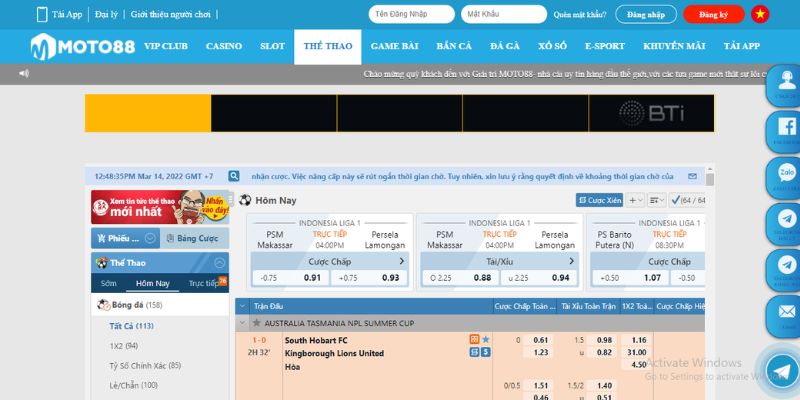Open the Telegram widget directly below Zalo
This screenshot has width=800, height=400.
[x=785, y=223]
